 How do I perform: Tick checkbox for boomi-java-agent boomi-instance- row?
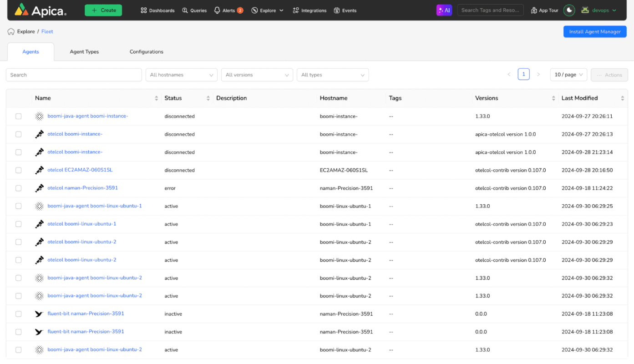tap(18, 116)
